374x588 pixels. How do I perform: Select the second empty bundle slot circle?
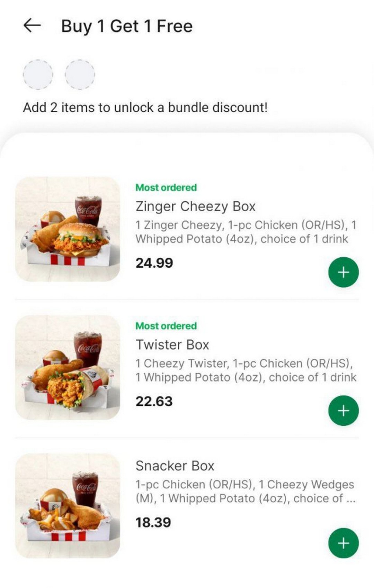80,74
